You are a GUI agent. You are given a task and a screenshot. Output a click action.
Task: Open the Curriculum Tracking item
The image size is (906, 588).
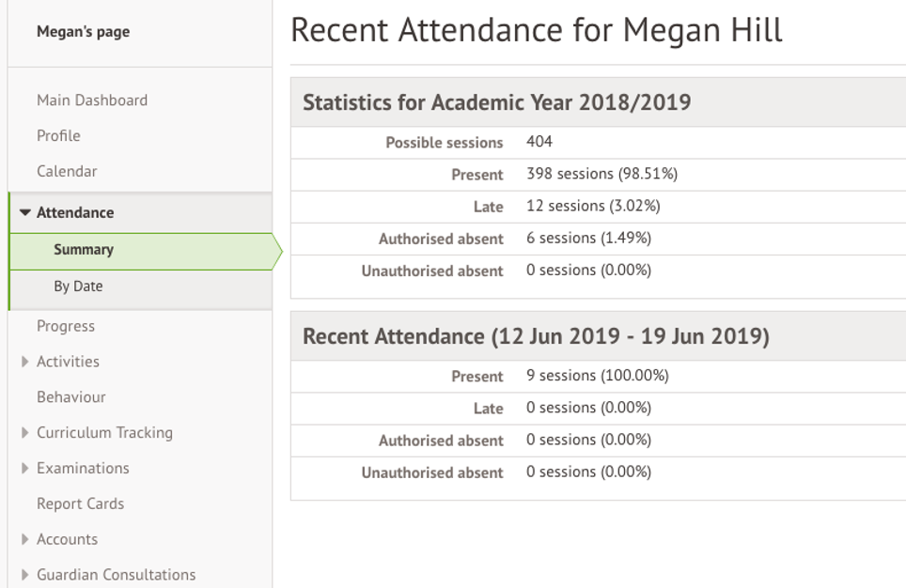[x=104, y=433]
